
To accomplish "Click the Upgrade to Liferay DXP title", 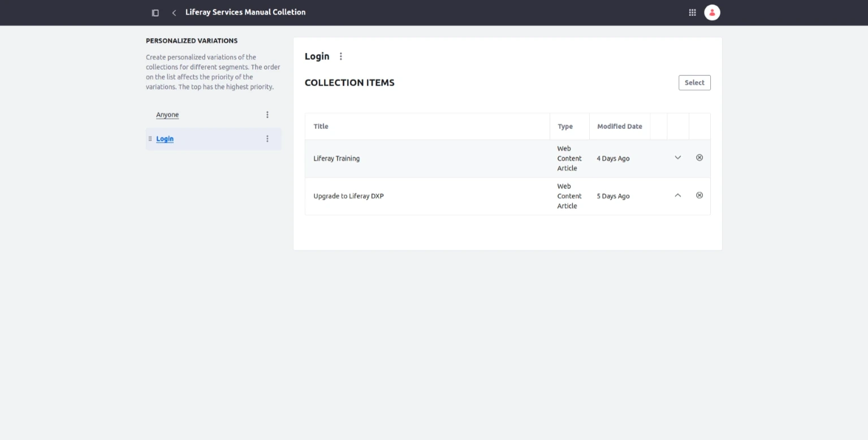I will point(348,196).
